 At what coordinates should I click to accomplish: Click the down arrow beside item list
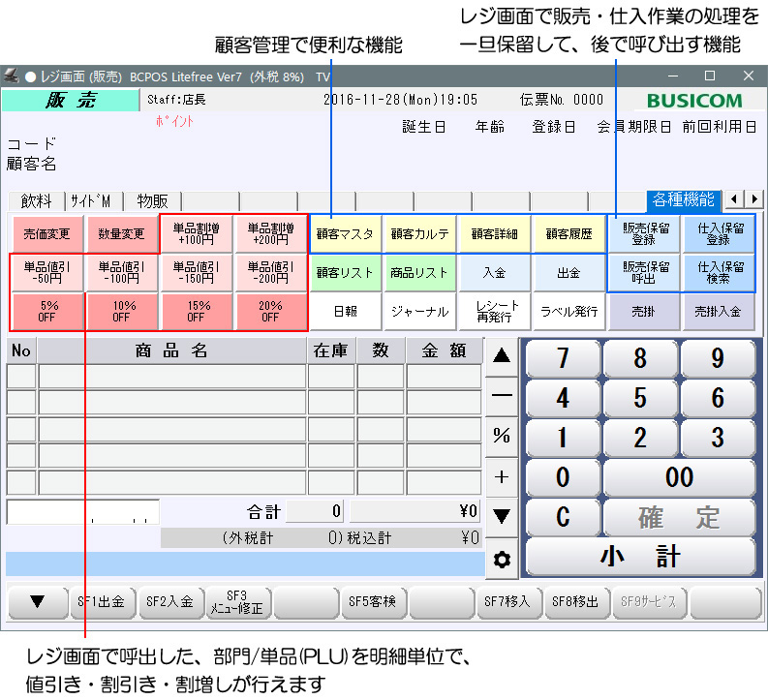click(502, 515)
